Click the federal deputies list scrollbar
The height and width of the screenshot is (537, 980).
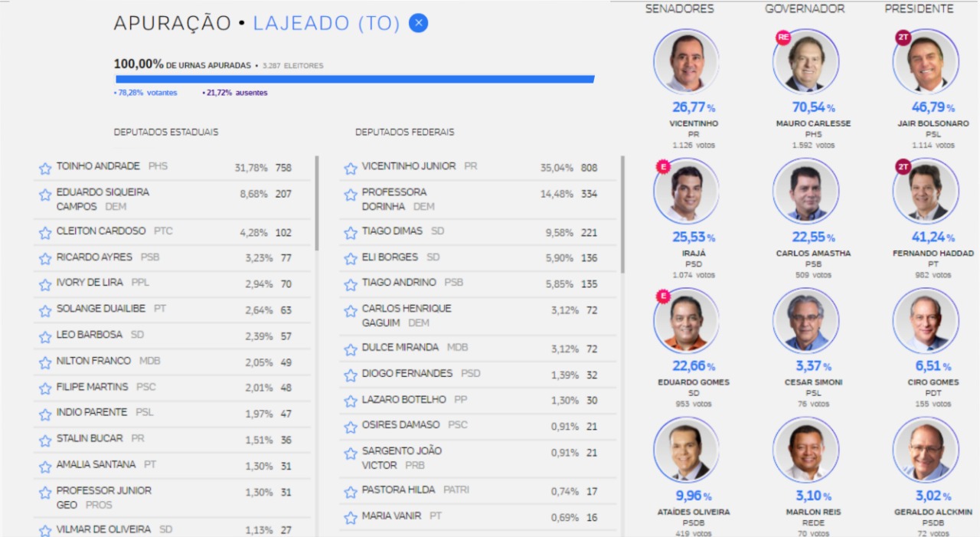pos(622,214)
